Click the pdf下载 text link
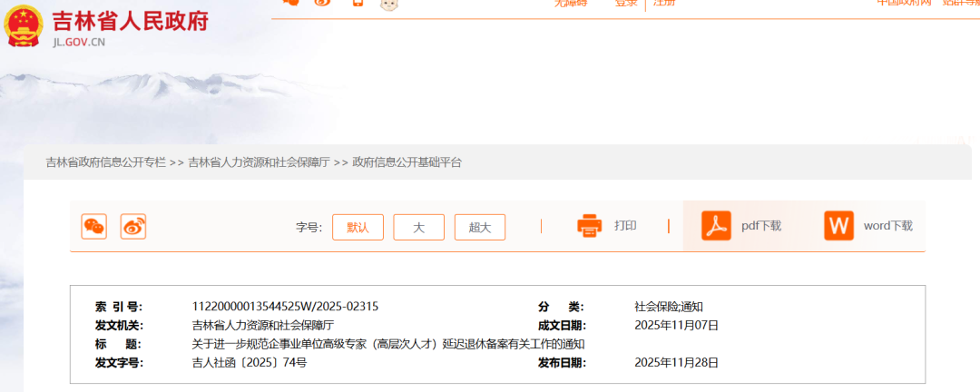This screenshot has width=980, height=392. 760,226
